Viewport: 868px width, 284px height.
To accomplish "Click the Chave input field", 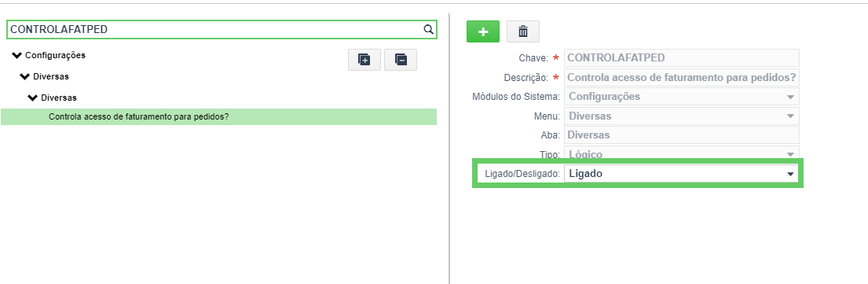I will click(x=682, y=57).
